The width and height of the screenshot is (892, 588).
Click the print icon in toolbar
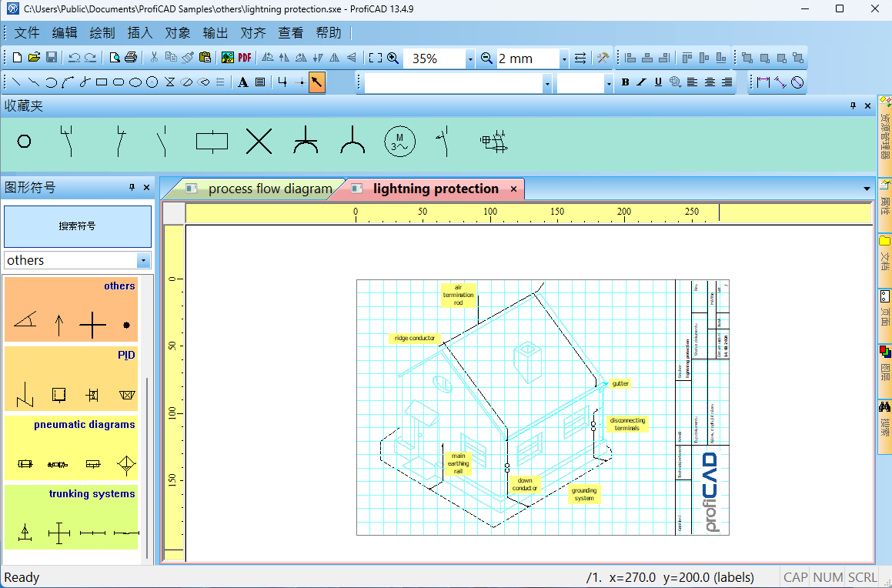click(131, 58)
